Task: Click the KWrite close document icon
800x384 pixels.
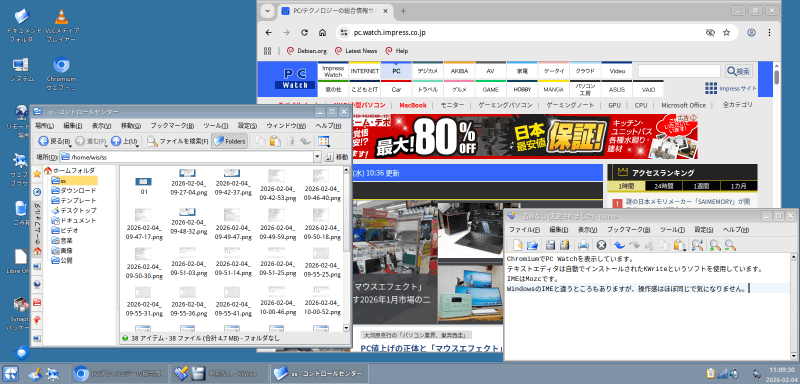Action: click(602, 245)
